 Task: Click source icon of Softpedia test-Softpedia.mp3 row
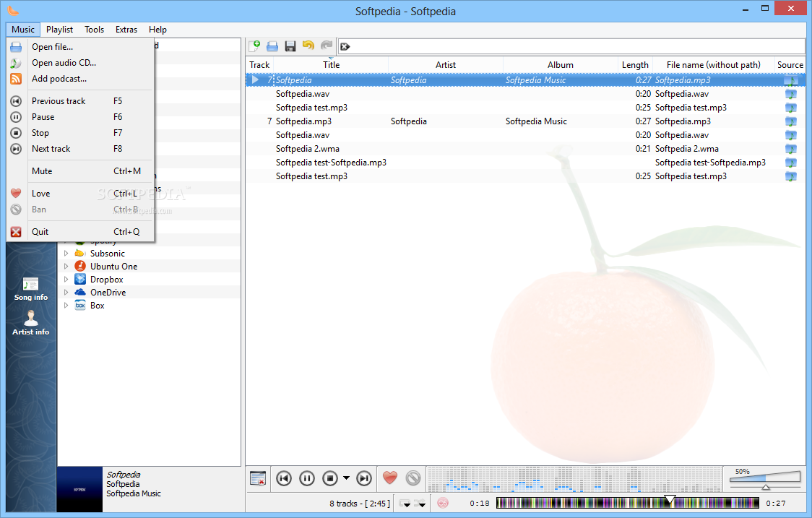coord(790,163)
